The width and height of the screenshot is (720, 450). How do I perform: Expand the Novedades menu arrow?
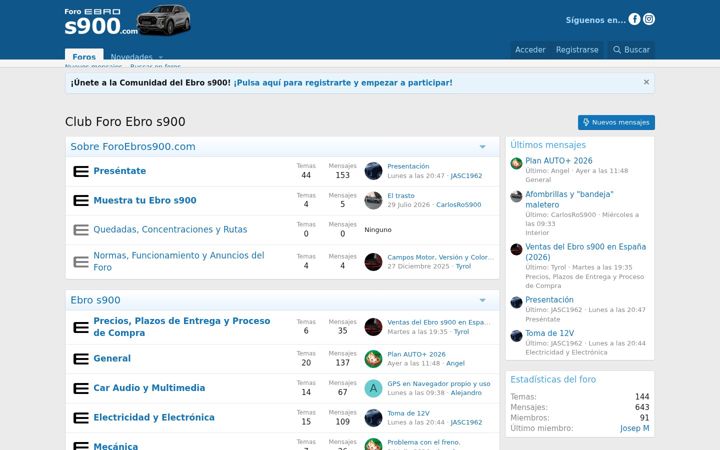(x=161, y=57)
